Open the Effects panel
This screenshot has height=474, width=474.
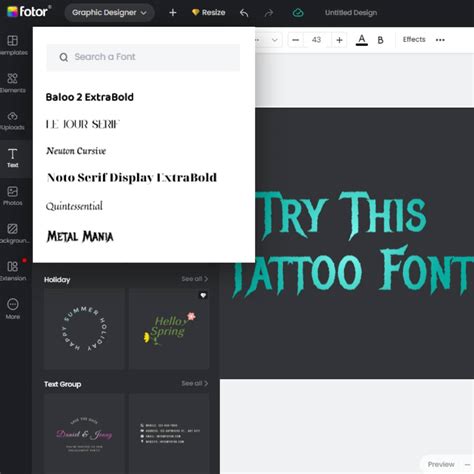coord(414,40)
